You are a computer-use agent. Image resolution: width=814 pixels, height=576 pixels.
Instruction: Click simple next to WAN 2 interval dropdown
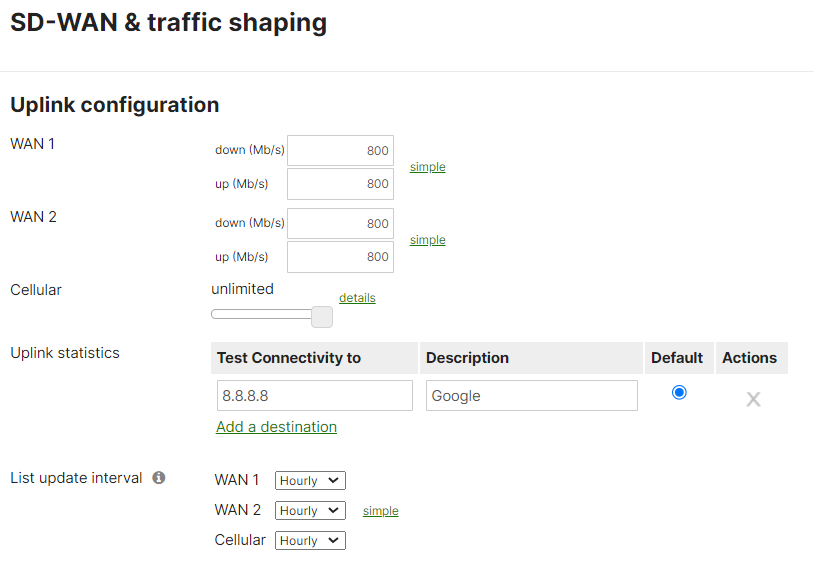pyautogui.click(x=380, y=510)
